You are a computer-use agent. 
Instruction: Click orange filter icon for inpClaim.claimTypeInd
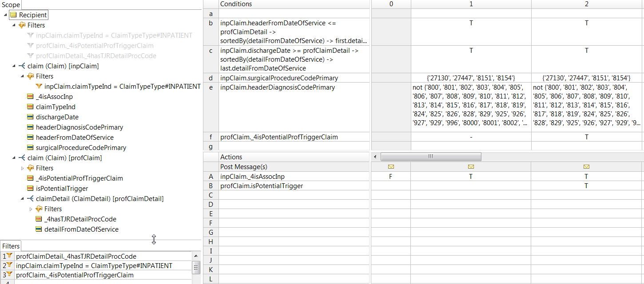click(39, 87)
